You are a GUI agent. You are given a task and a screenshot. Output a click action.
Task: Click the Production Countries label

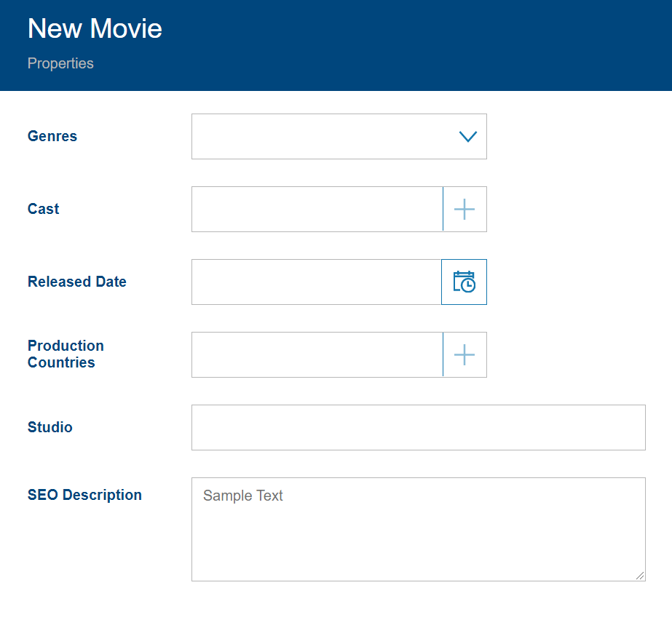pos(66,354)
